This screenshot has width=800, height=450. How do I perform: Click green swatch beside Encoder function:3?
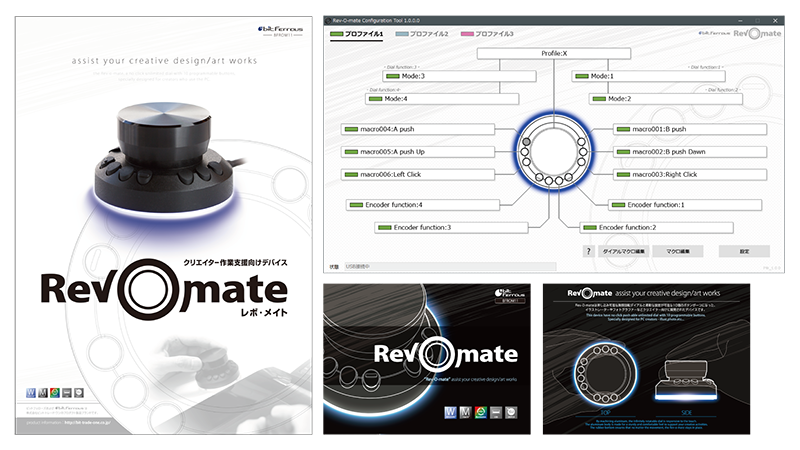point(385,228)
